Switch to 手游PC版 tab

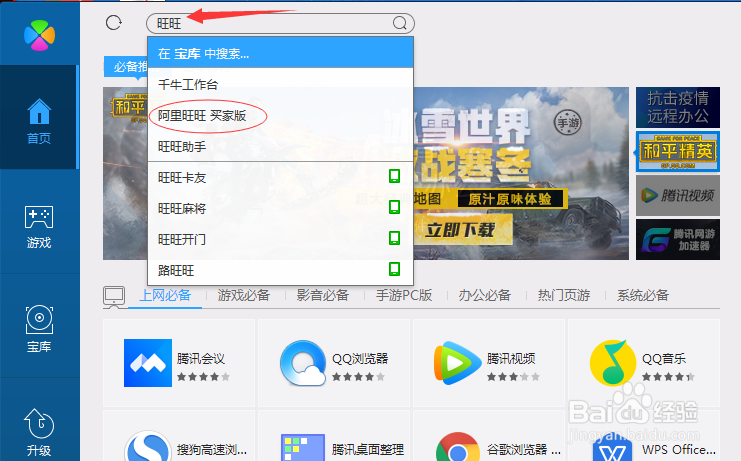tap(404, 295)
